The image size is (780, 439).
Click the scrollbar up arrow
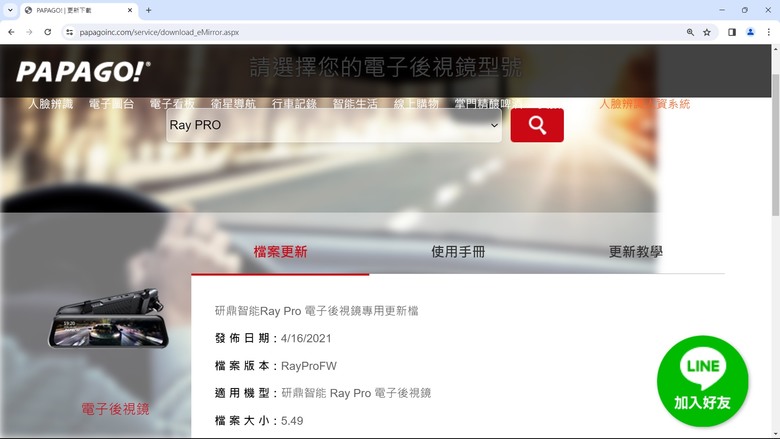[776, 49]
